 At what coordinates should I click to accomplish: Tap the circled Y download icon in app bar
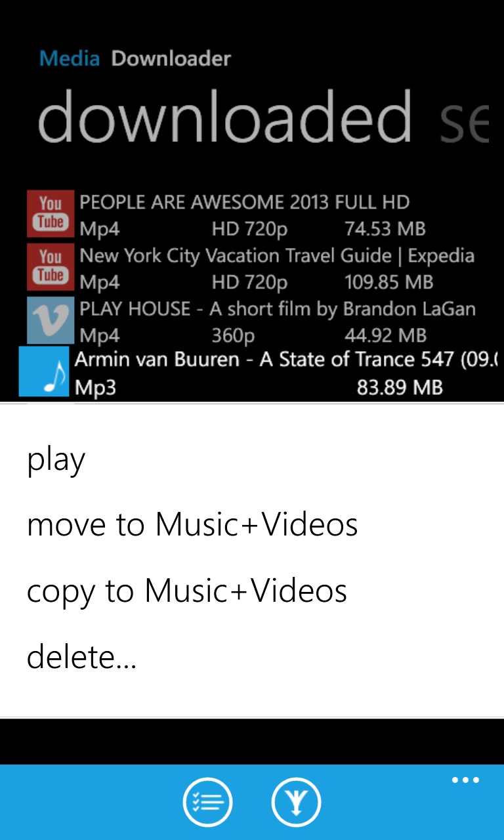click(x=296, y=802)
